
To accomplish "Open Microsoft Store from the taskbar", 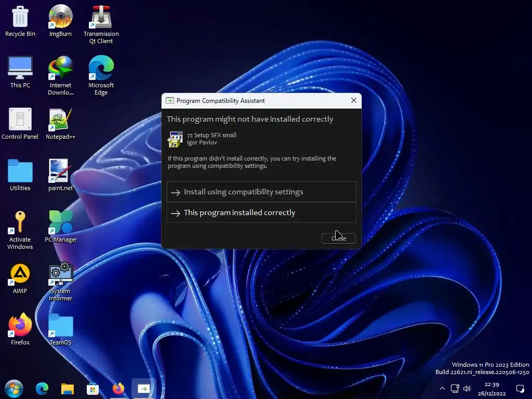I will (92, 389).
